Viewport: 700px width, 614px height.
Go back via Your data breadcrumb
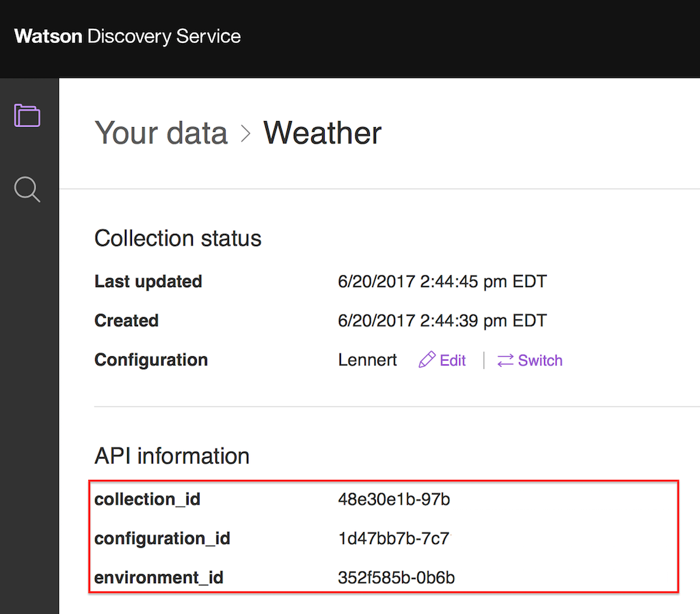[161, 133]
